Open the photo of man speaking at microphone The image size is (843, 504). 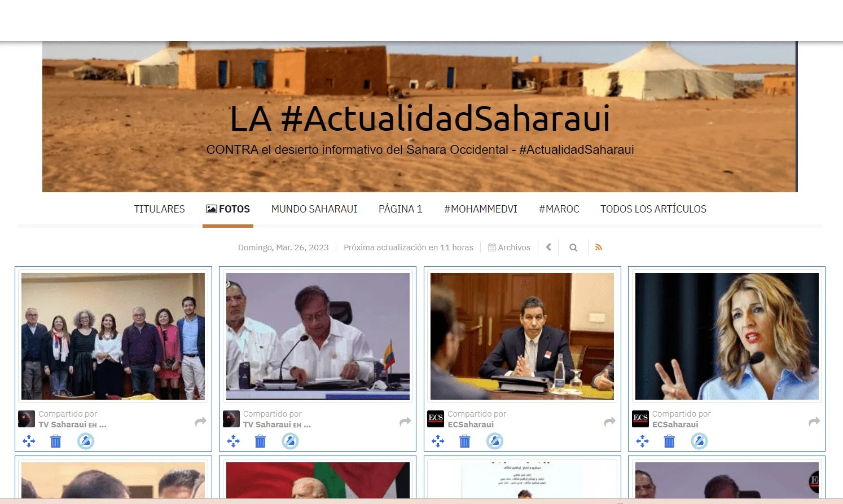click(x=318, y=337)
